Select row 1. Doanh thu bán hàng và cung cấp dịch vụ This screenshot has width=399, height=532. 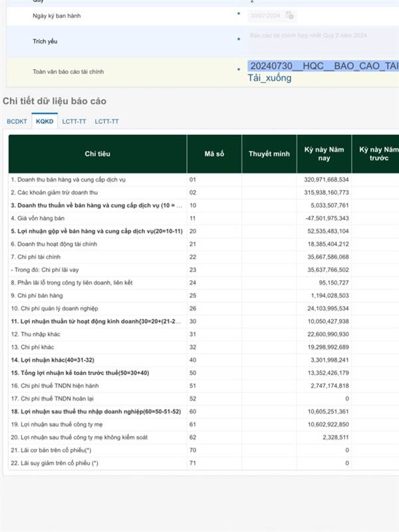pyautogui.click(x=203, y=180)
